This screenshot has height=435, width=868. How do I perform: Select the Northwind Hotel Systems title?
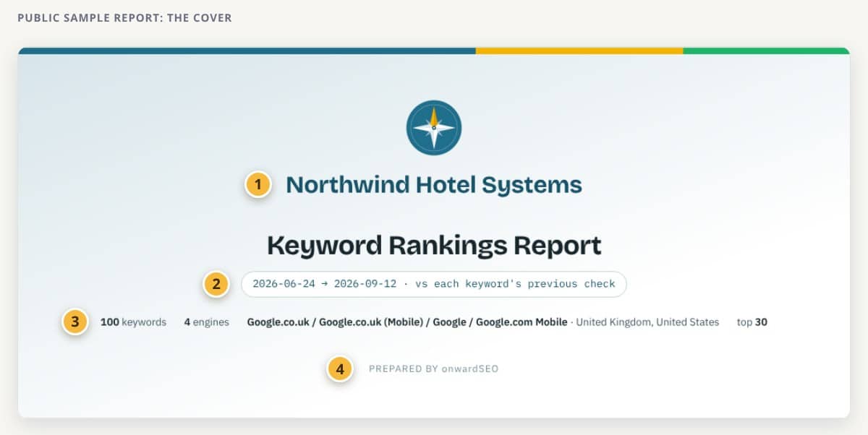pyautogui.click(x=434, y=185)
